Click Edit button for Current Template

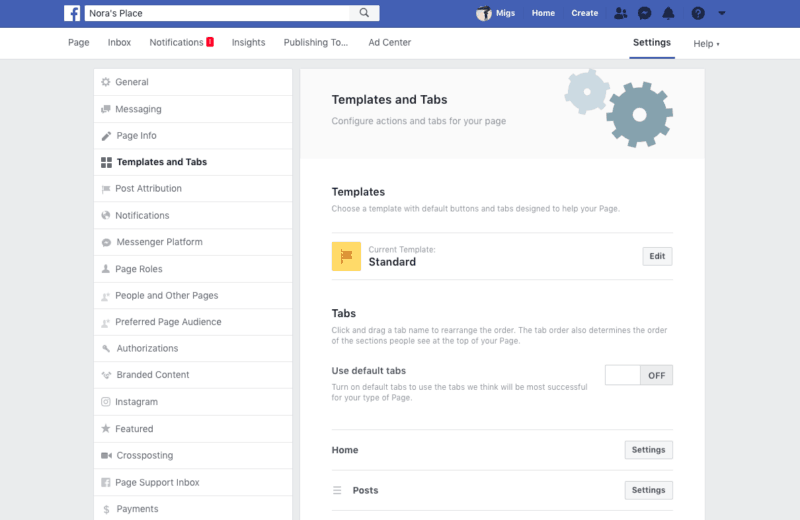tap(657, 256)
